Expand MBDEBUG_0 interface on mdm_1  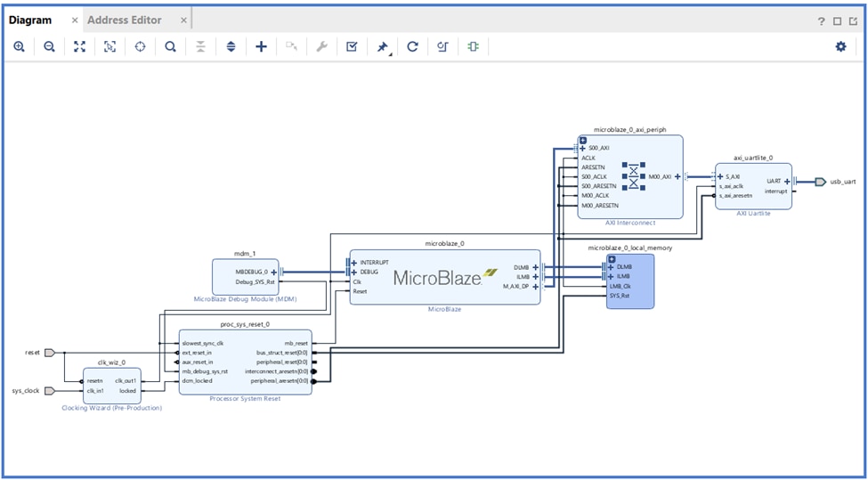click(273, 272)
